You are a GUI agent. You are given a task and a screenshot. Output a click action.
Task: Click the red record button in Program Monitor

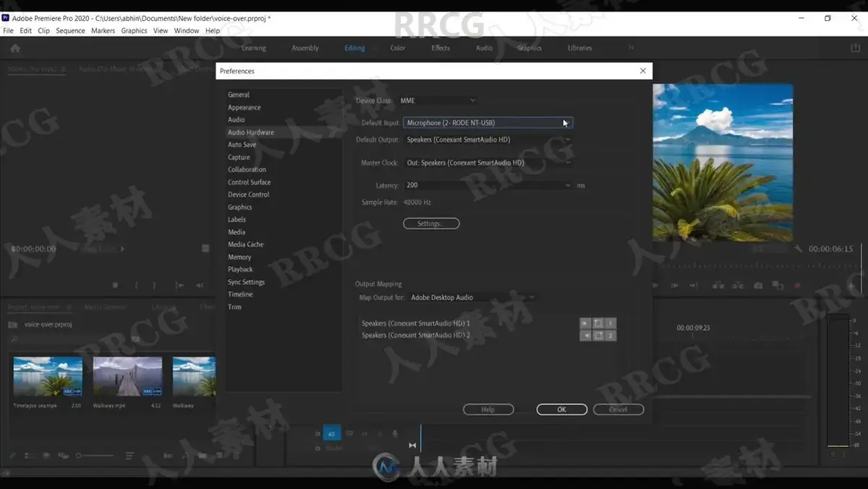pos(798,286)
